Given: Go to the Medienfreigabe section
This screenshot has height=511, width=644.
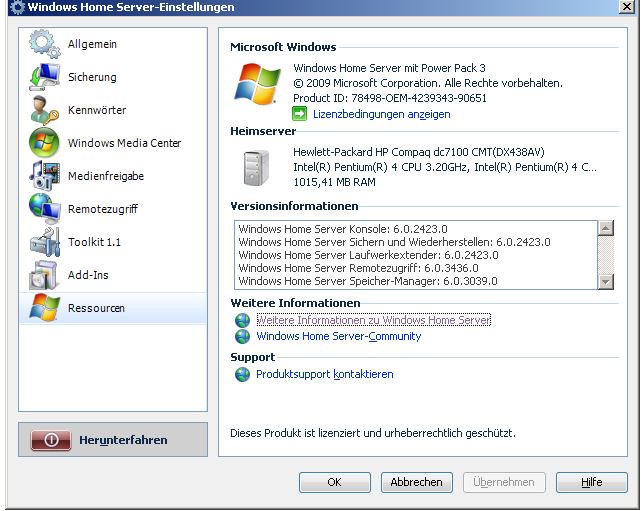Looking at the screenshot, I should (113, 176).
